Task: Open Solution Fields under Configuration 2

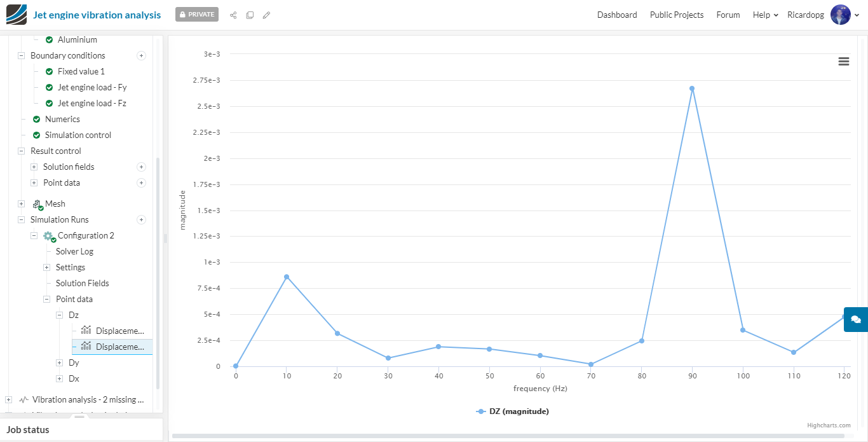Action: [x=82, y=283]
